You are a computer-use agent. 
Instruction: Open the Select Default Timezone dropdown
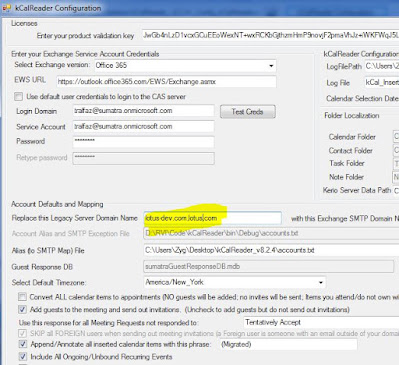(235, 282)
